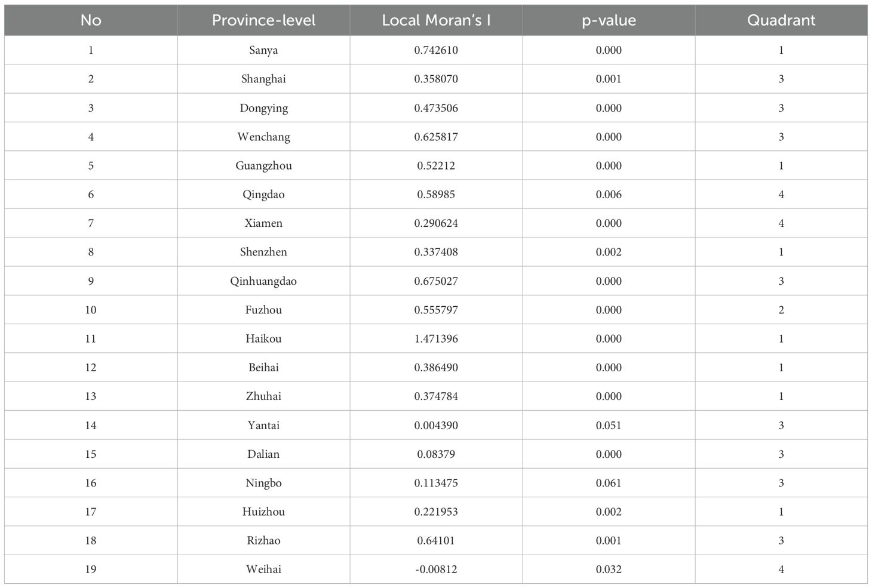
Task: Select the Qinhuangdao cell
Action: point(263,281)
